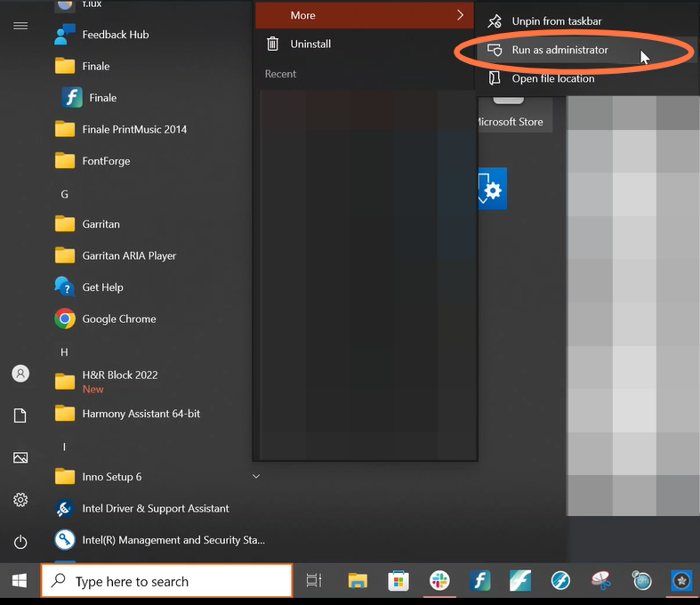This screenshot has width=700, height=605.
Task: Open the blue gear settings tile
Action: coord(493,189)
